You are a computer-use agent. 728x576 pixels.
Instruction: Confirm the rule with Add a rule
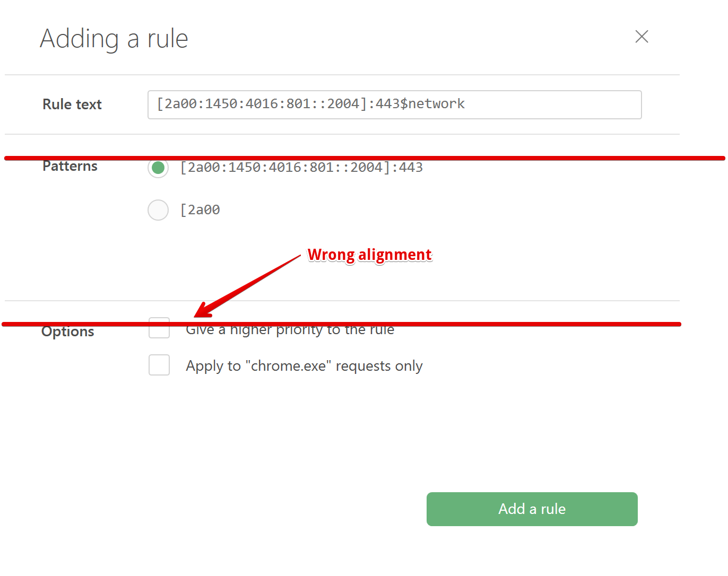pyautogui.click(x=532, y=509)
